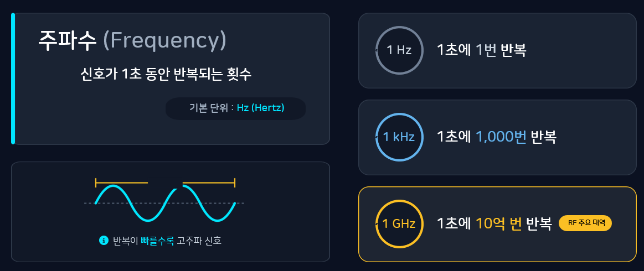This screenshot has height=271, width=644.
Task: Click the cyan "Hz (Hertz)" unit text
Action: pos(260,108)
